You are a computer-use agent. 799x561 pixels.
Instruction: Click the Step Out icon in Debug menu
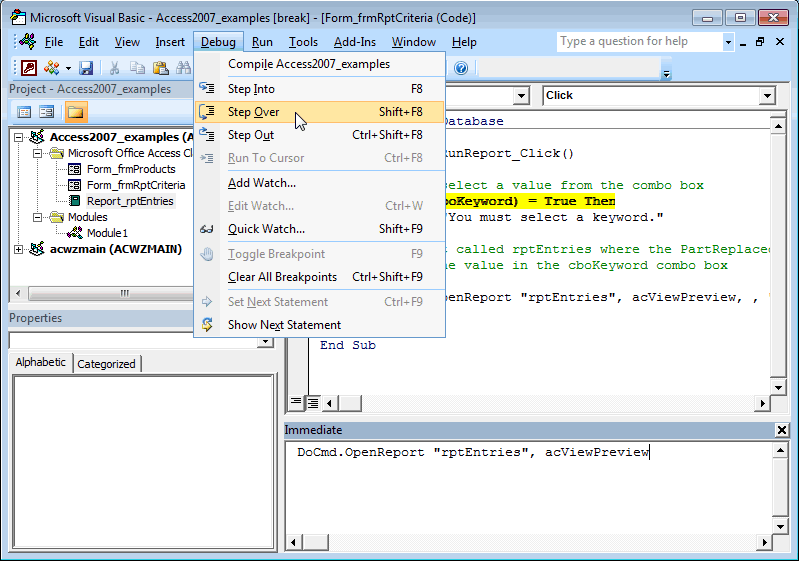click(207, 135)
